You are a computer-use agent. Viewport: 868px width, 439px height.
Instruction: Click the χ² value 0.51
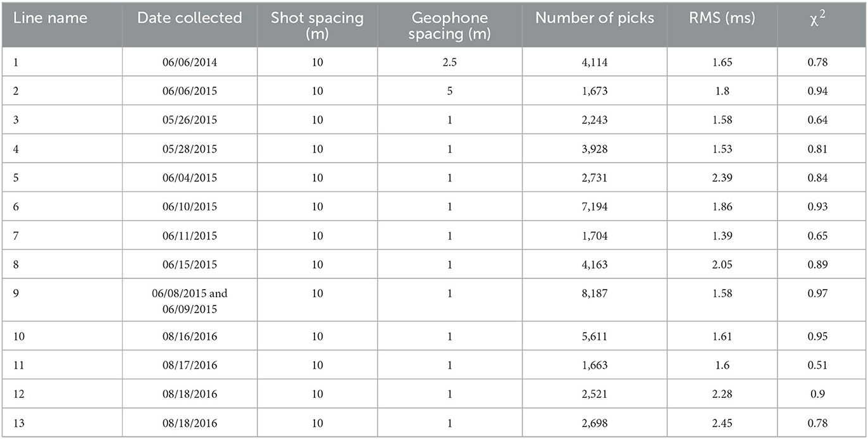click(821, 365)
